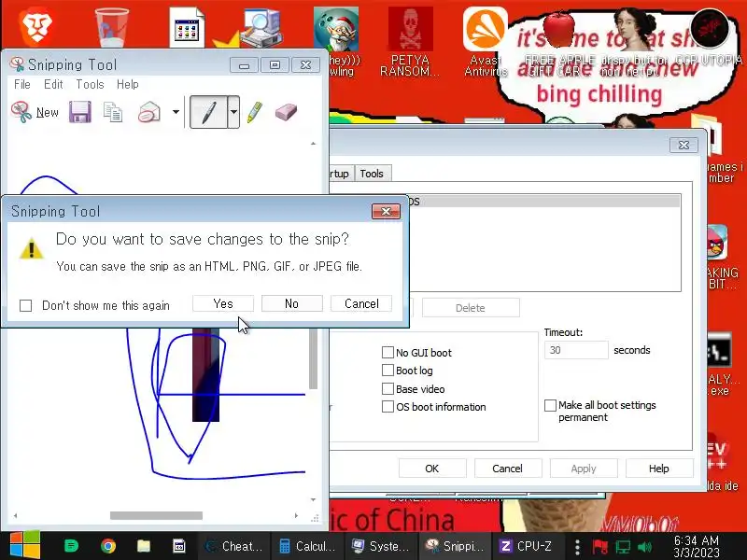Open the Send Snip dropdown arrow
747x560 pixels.
tap(176, 112)
